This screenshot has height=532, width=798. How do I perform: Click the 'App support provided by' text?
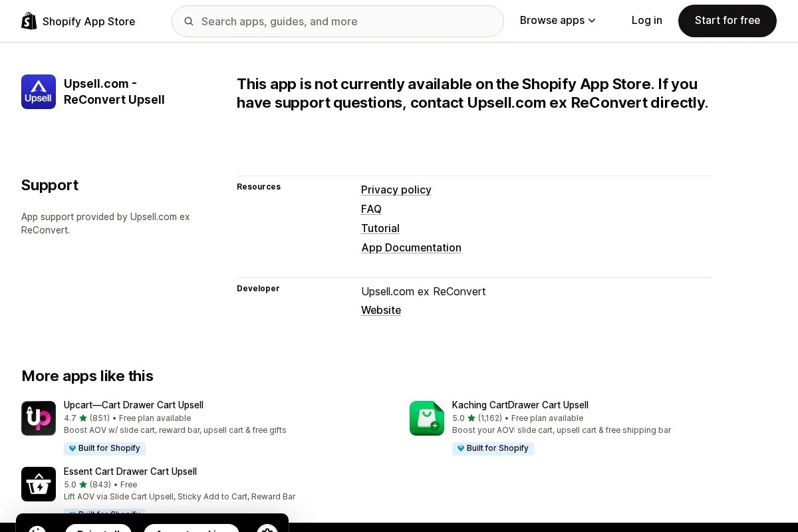coord(106,223)
